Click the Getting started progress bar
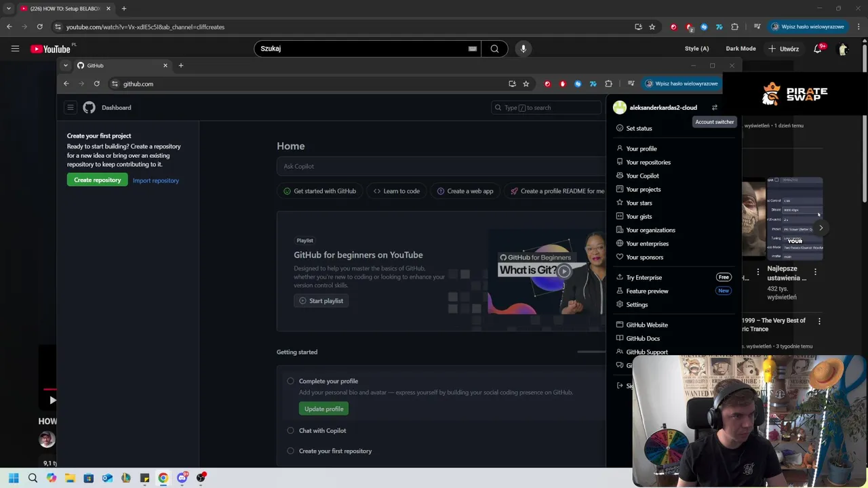 tap(591, 352)
